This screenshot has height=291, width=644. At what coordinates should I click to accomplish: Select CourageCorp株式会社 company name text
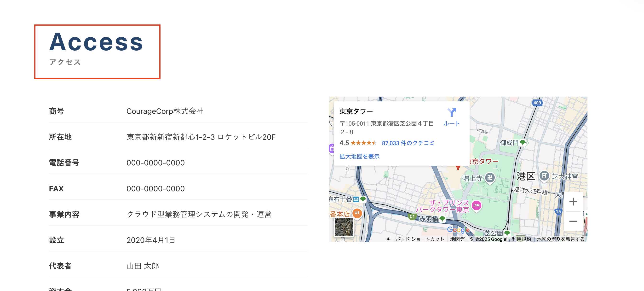(x=165, y=111)
